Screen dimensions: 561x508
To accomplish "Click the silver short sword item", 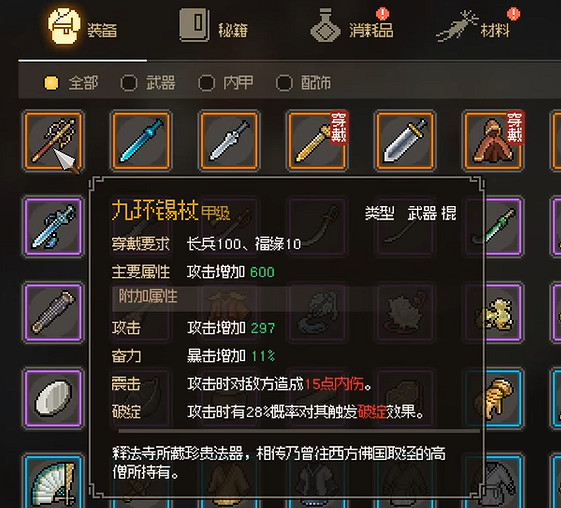I will click(x=229, y=141).
